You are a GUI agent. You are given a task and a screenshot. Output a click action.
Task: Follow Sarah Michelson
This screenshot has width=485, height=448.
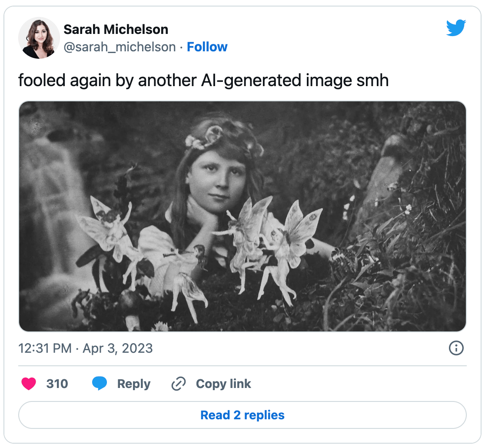207,47
